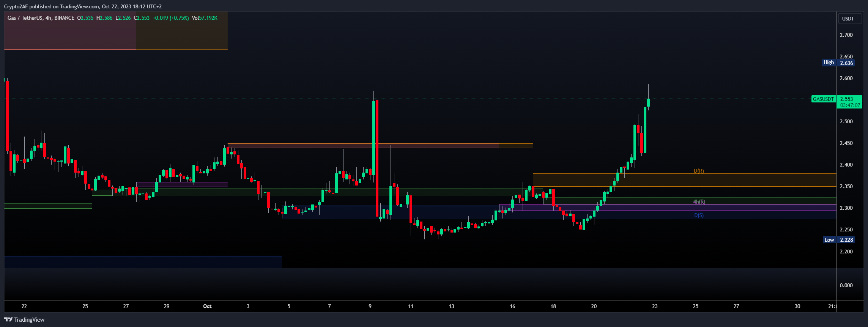Screen dimensions: 868x327
Task: Click the GASUSDT symbol tag
Action: click(x=823, y=99)
